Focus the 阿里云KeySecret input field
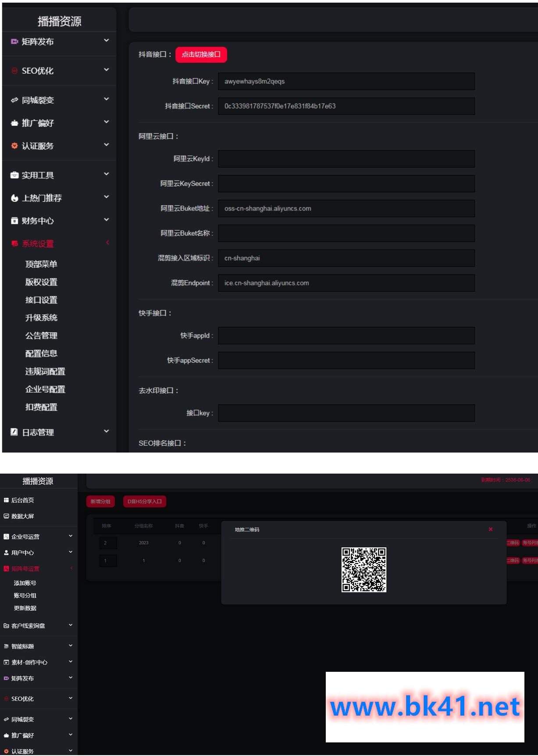This screenshot has height=756, width=538. (346, 184)
